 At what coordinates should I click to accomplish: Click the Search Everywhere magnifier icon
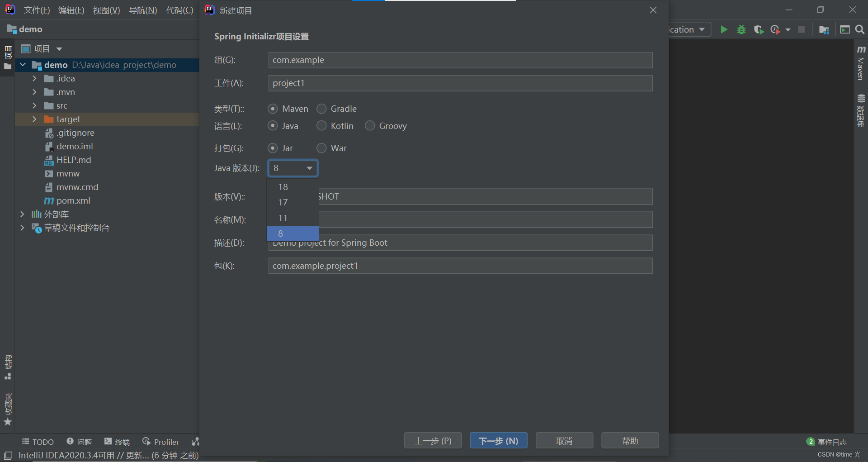860,29
